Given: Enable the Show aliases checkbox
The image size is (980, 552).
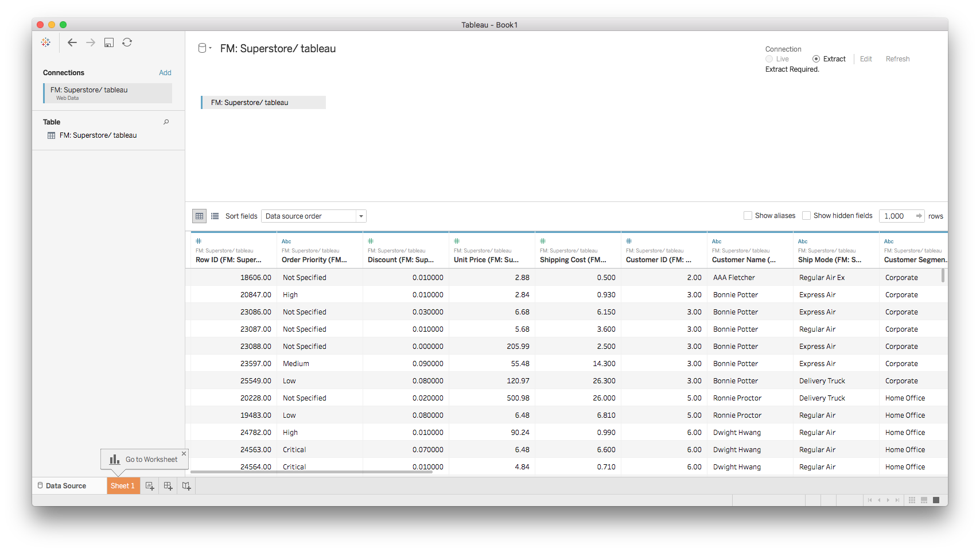Looking at the screenshot, I should (748, 216).
